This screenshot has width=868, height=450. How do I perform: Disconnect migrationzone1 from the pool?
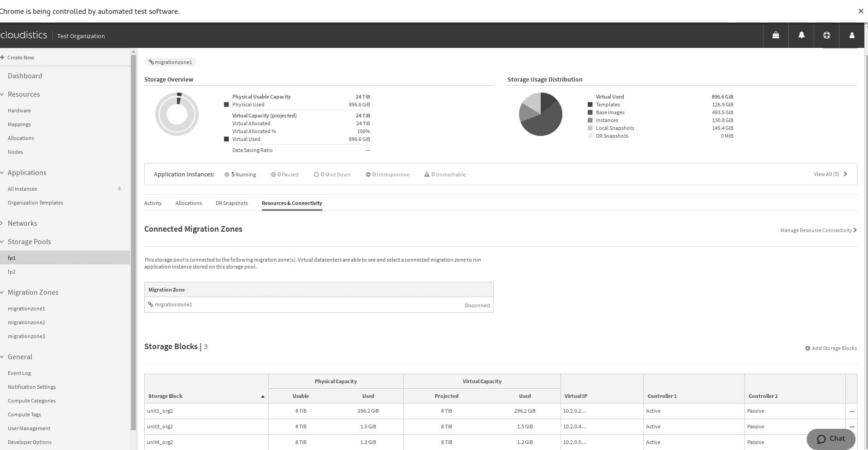[477, 305]
